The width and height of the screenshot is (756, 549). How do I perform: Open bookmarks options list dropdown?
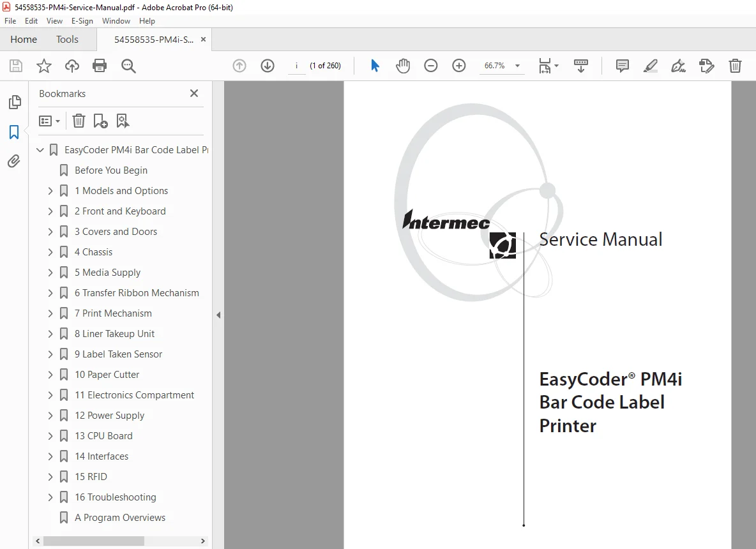pos(49,121)
